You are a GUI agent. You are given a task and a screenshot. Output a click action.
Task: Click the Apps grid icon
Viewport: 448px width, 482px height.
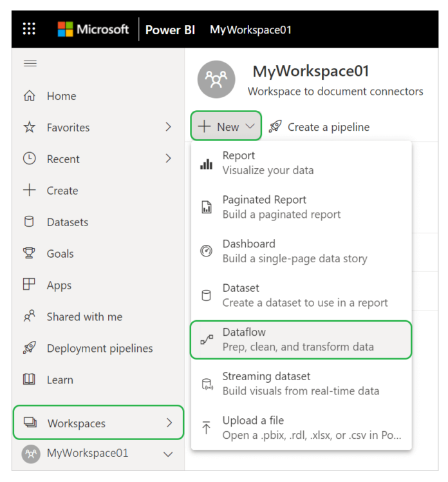click(30, 285)
